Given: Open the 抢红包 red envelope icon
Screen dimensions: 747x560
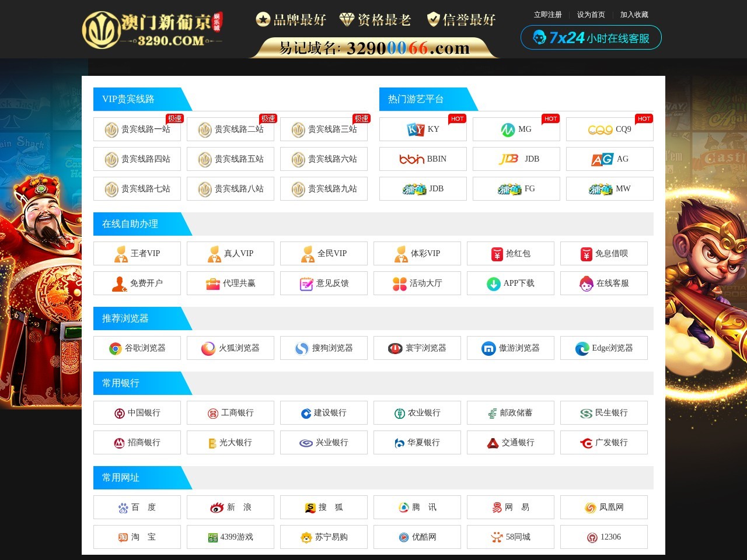Looking at the screenshot, I should (x=497, y=254).
